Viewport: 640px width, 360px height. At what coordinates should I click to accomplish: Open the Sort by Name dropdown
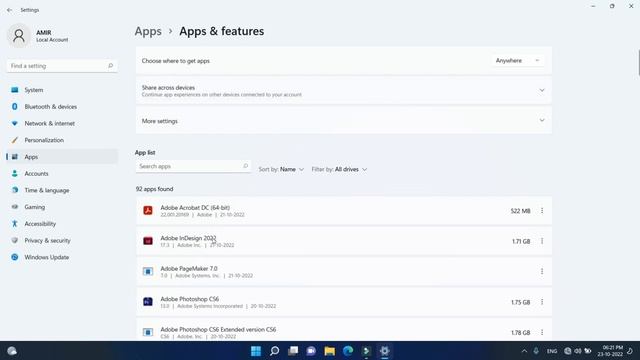pyautogui.click(x=281, y=169)
